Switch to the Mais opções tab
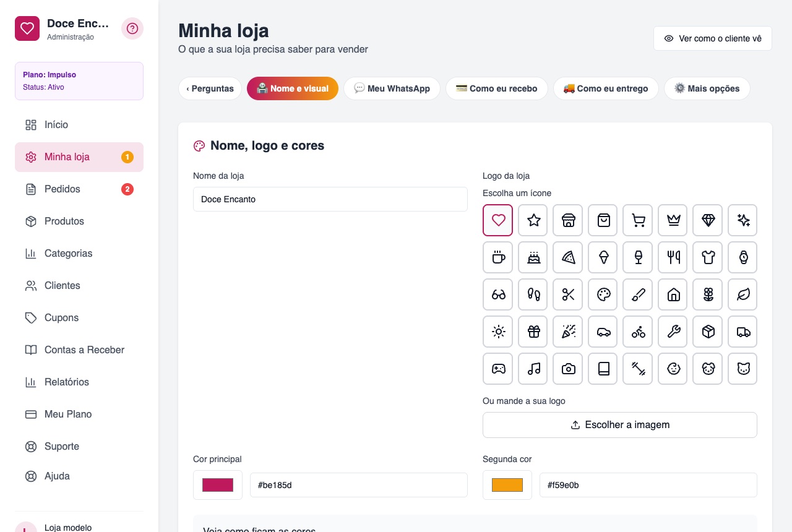 point(707,88)
